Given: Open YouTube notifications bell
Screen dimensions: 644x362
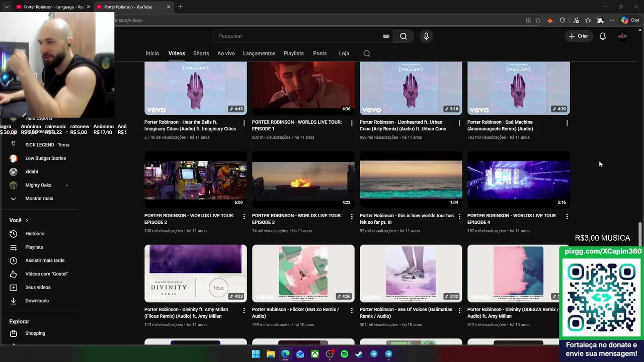Looking at the screenshot, I should pos(602,36).
